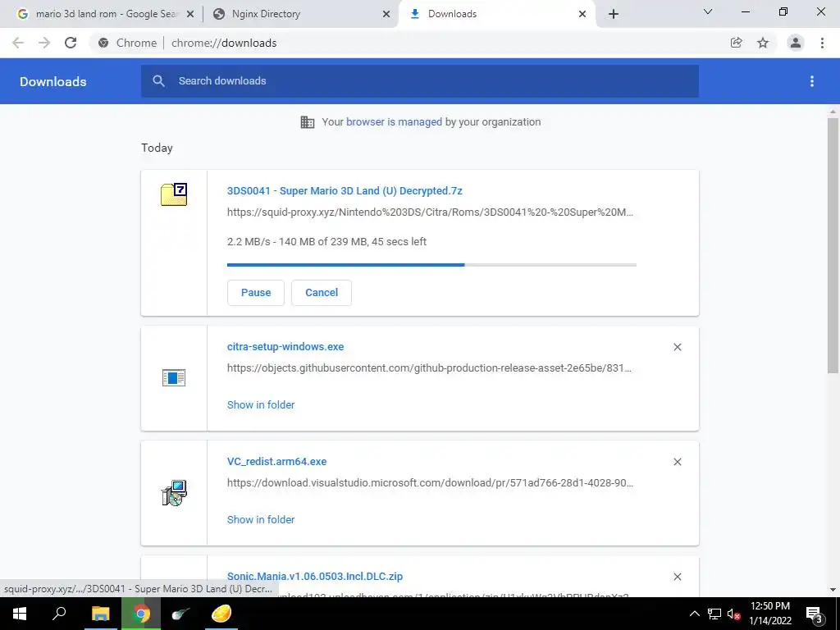Bookmark this page with the star icon
The image size is (840, 630).
tap(763, 43)
